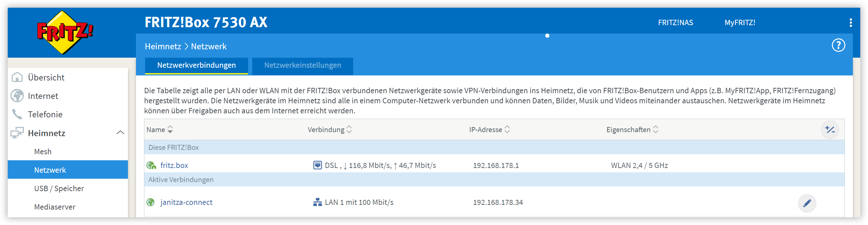The height and width of the screenshot is (225, 868).
Task: Click the DSL connection icon for fritz.box
Action: pos(317,165)
